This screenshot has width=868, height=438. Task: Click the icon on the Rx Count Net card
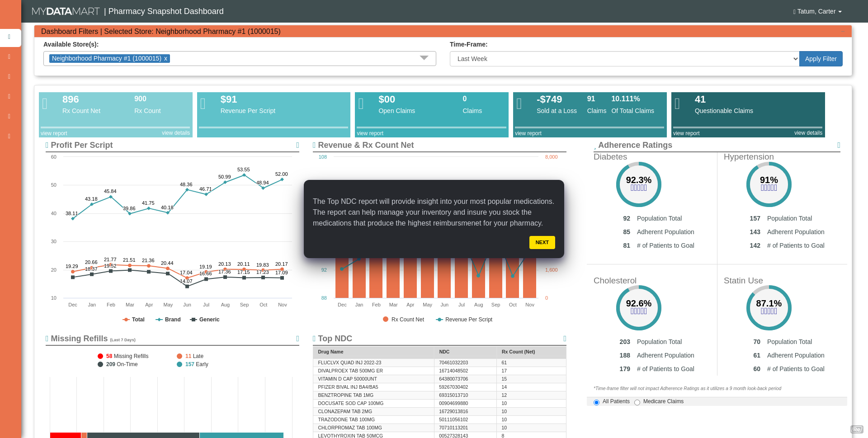coord(45,103)
